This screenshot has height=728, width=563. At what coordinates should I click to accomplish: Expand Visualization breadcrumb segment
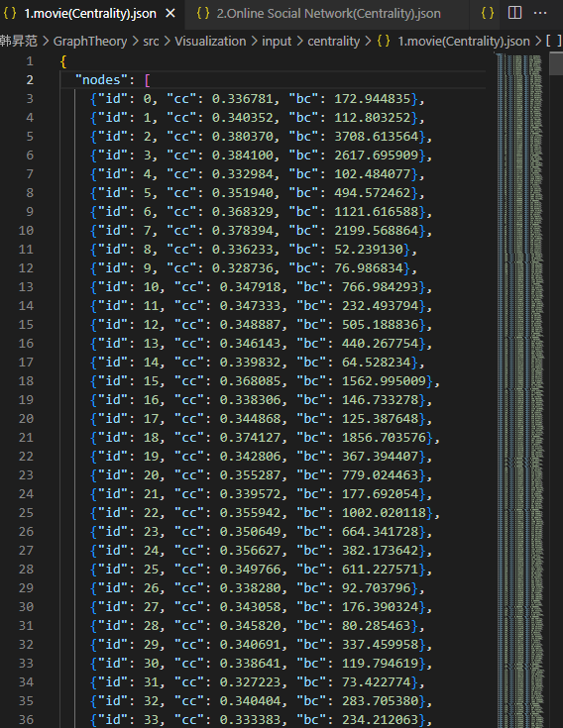(210, 42)
